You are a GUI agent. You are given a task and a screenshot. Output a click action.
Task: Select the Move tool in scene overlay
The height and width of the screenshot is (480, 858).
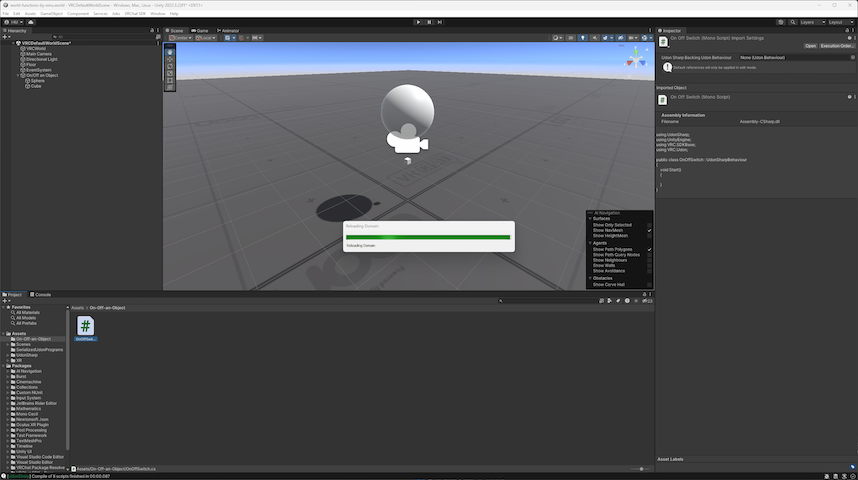click(170, 59)
